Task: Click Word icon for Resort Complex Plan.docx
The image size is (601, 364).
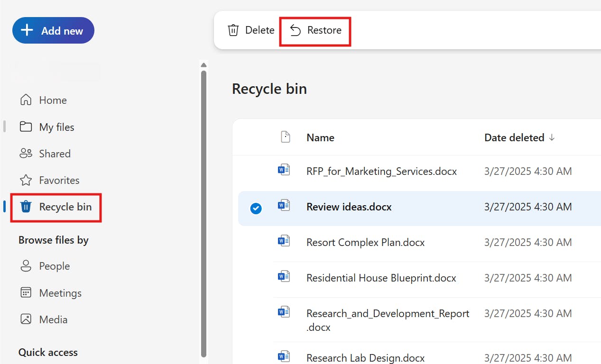Action: [284, 241]
